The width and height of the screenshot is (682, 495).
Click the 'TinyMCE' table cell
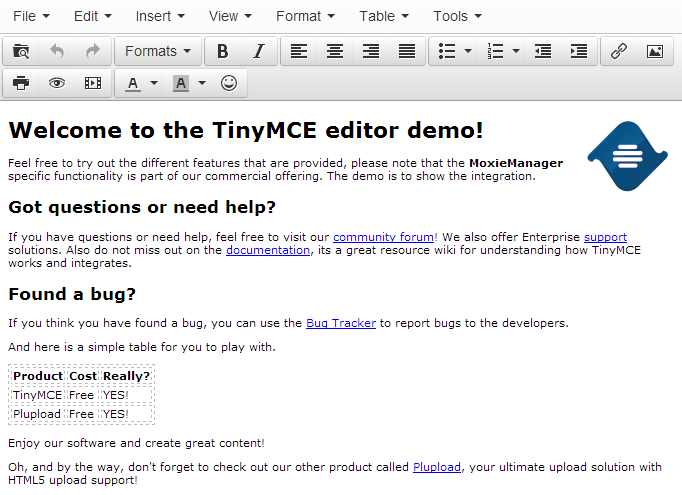[x=37, y=395]
